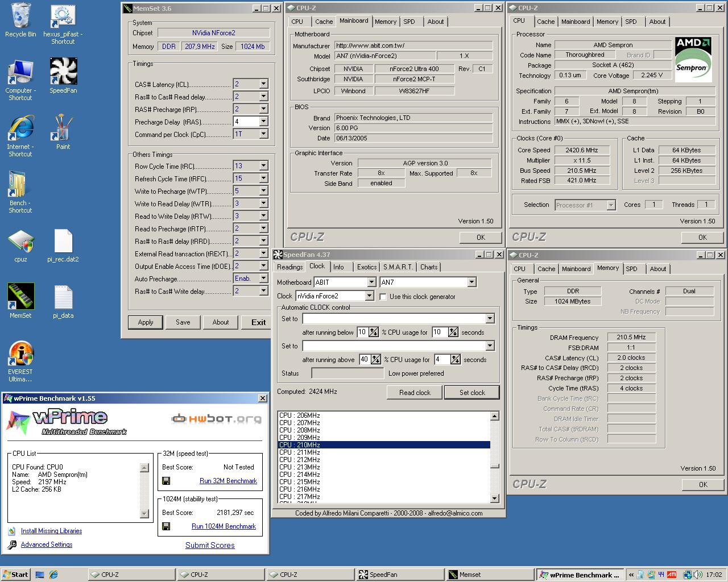Click Save button in MemSet

[183, 322]
